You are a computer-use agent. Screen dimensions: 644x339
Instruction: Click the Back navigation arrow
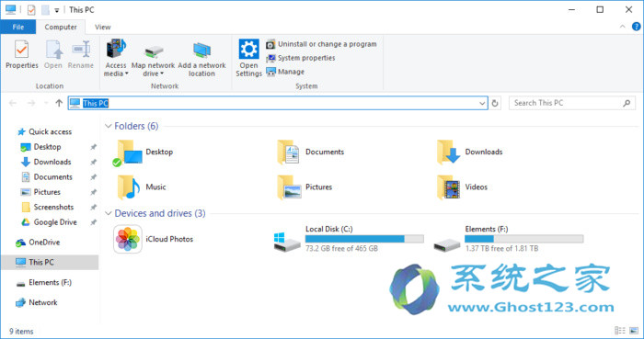pyautogui.click(x=13, y=103)
